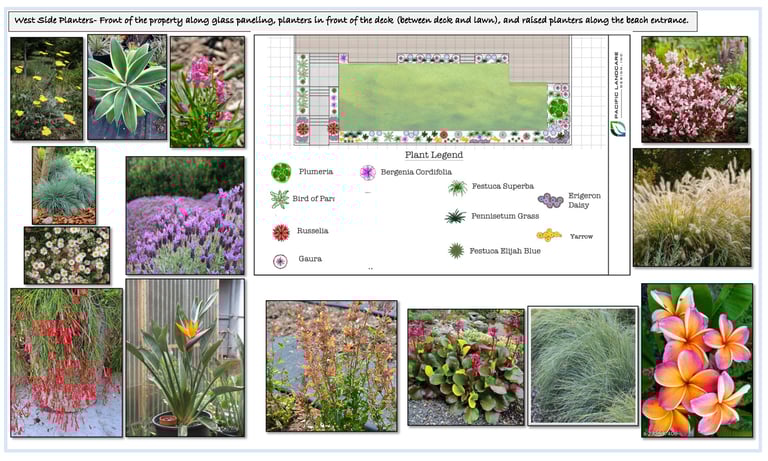Open the pink flower spike photo at top
The image size is (768, 461).
coord(207,92)
